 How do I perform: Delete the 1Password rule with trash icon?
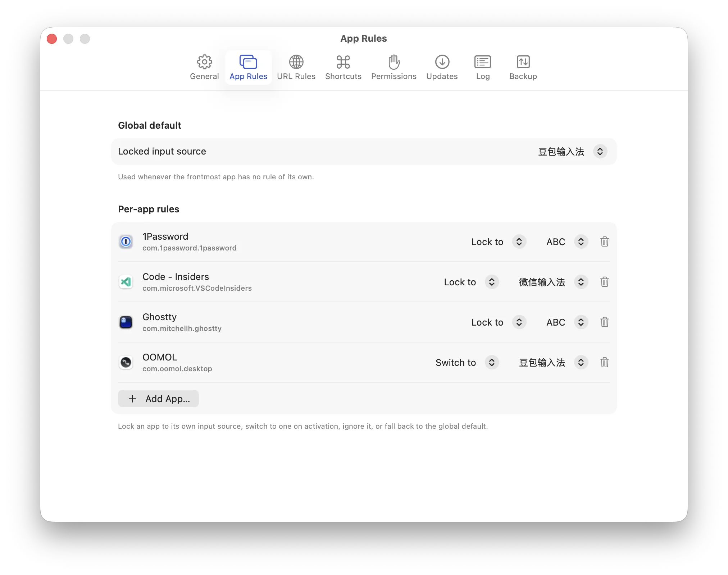coord(605,242)
